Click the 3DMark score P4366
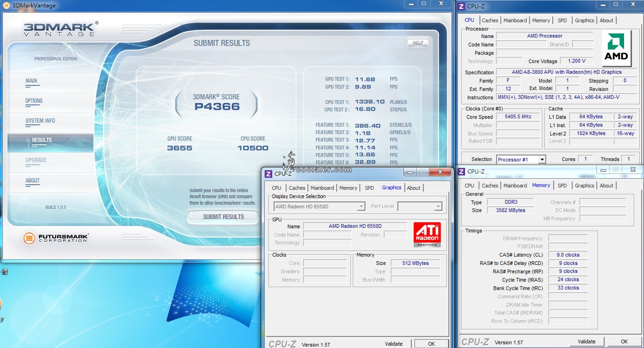Image resolution: width=644 pixels, height=348 pixels. click(x=217, y=107)
